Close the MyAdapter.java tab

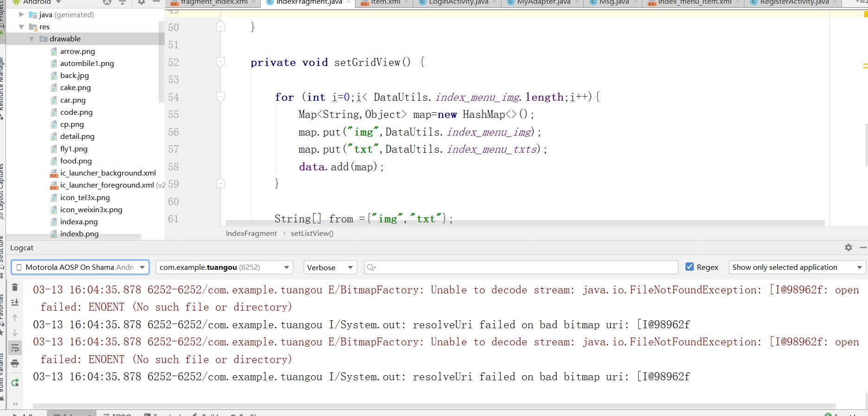577,2
